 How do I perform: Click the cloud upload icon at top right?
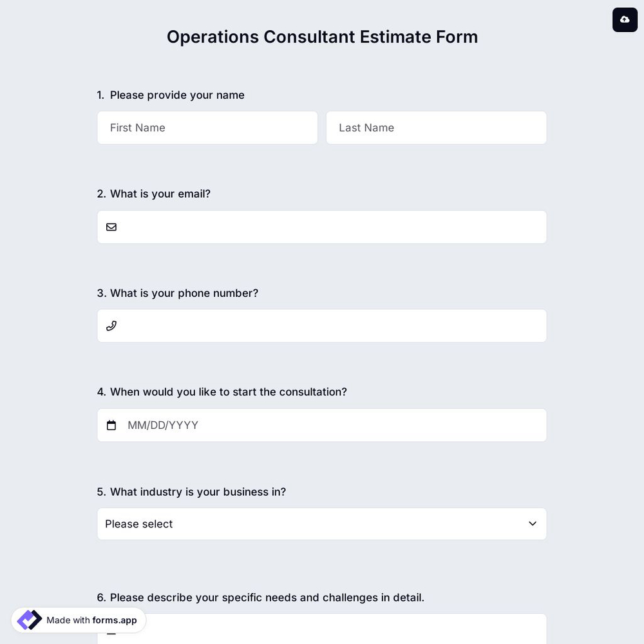click(x=625, y=19)
